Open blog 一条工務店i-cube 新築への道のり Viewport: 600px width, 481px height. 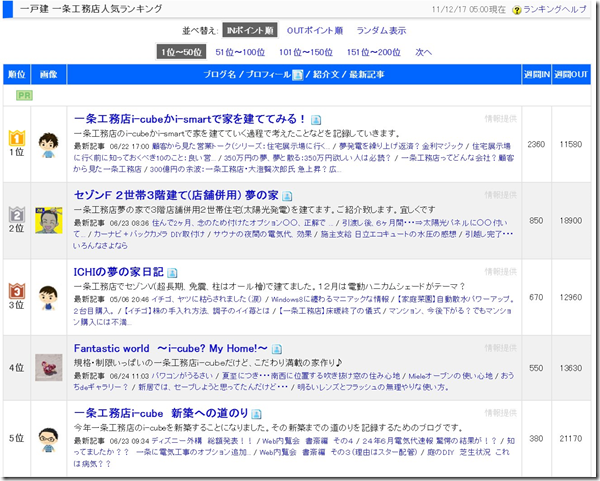[x=161, y=413]
